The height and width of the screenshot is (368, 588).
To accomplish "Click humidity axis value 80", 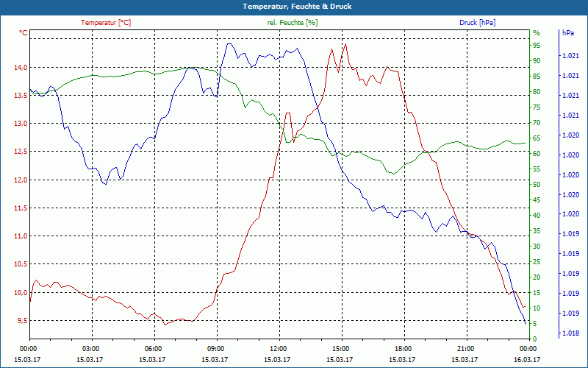I will (x=537, y=92).
